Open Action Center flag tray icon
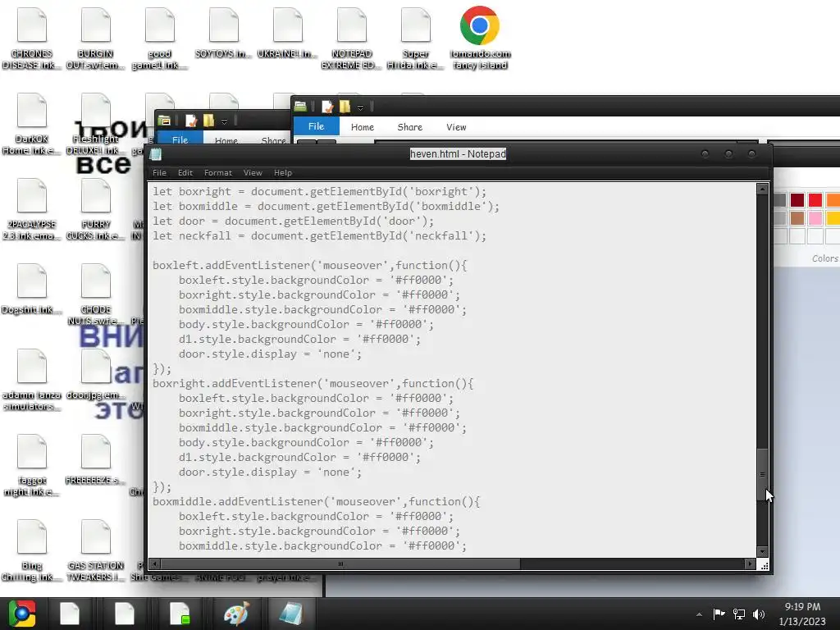840x630 pixels. [719, 614]
